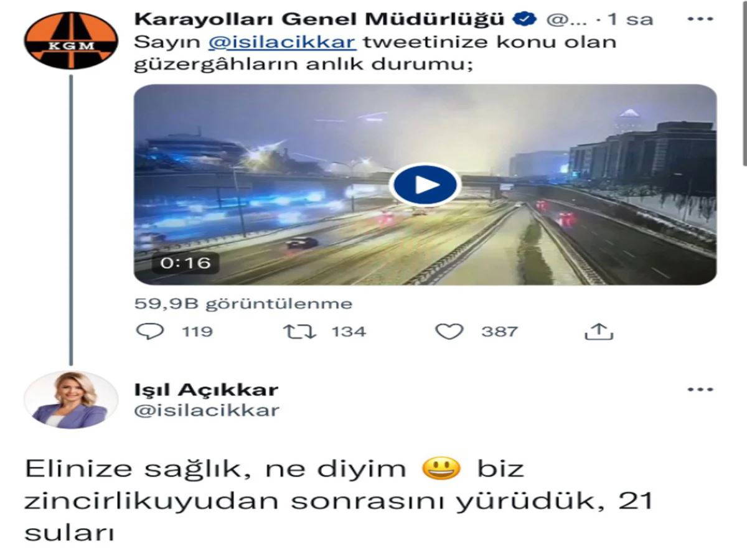
Task: Like the tweet with heart icon
Action: [449, 331]
